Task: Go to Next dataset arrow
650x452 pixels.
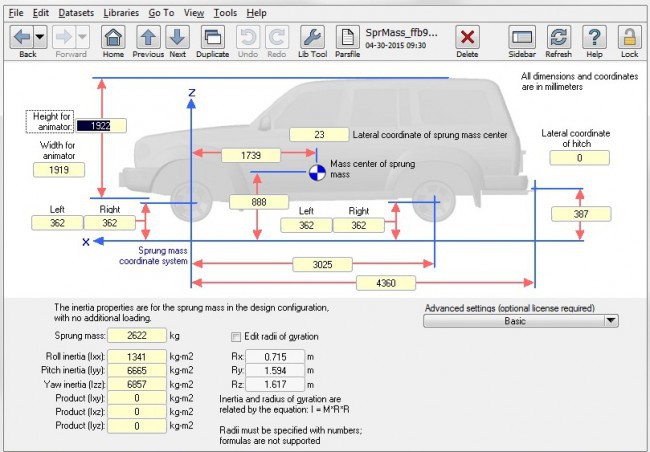Action: pos(177,37)
